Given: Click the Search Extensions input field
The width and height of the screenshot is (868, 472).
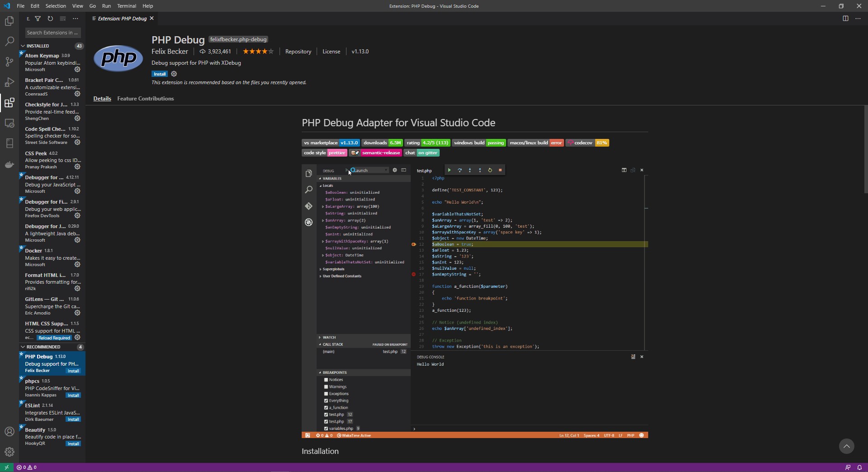Looking at the screenshot, I should (53, 33).
